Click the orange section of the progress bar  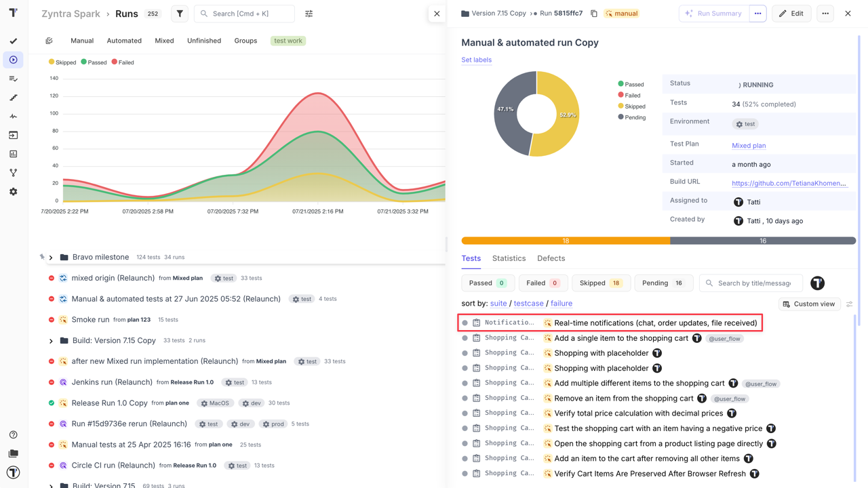click(566, 240)
